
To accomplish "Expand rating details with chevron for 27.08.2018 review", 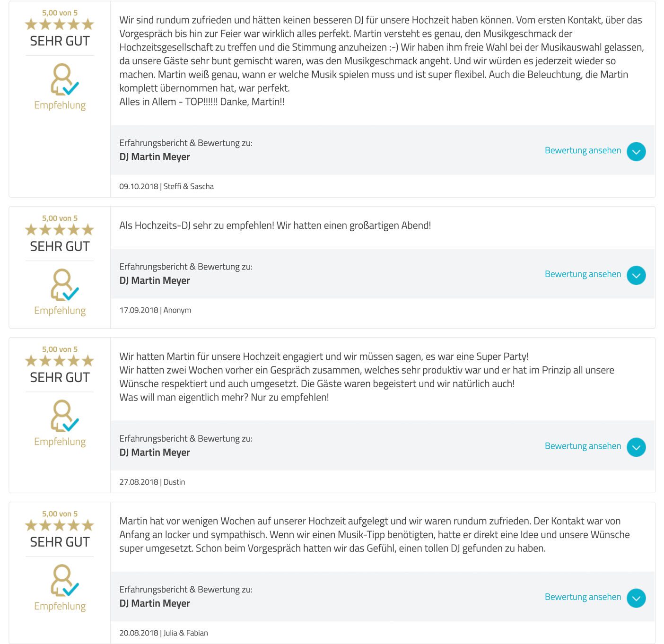I will click(636, 447).
